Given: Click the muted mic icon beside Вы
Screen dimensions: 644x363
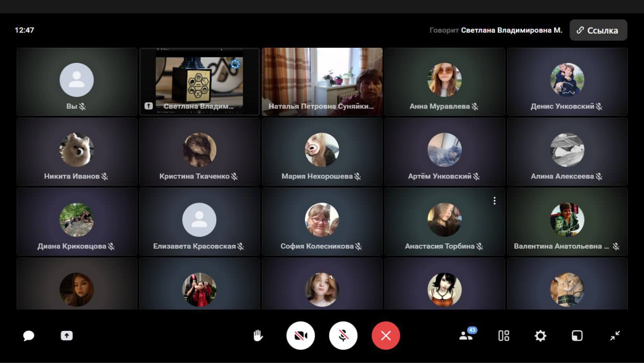Looking at the screenshot, I should (83, 107).
